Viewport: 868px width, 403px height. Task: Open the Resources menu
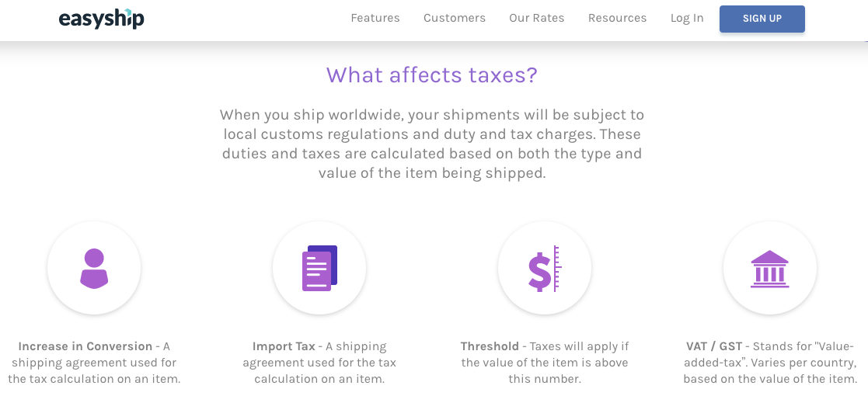point(617,18)
